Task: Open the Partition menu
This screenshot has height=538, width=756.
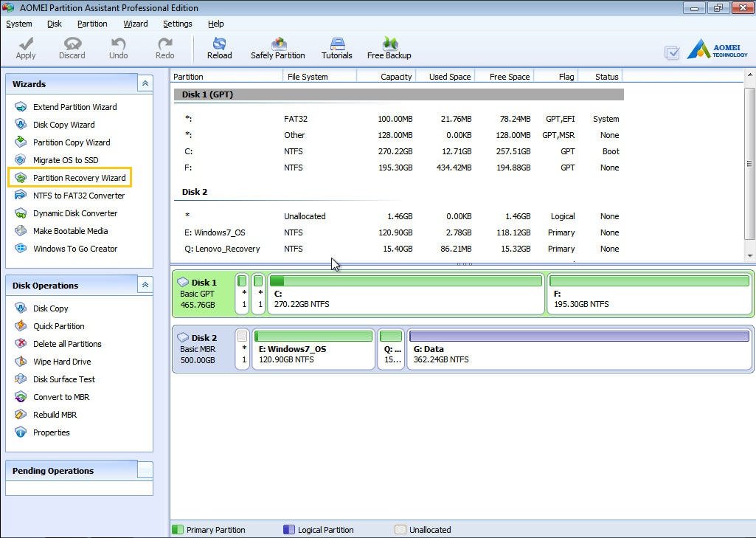Action: point(92,24)
